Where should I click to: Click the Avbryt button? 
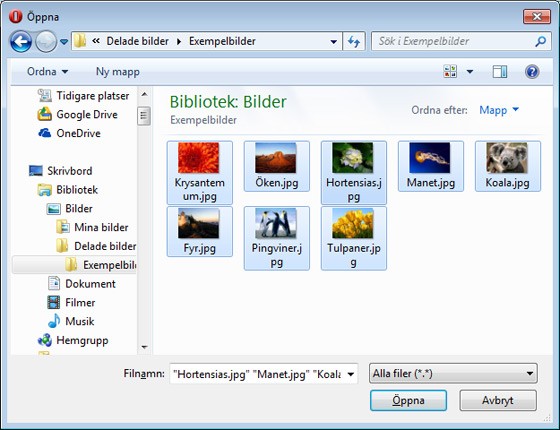pyautogui.click(x=498, y=400)
